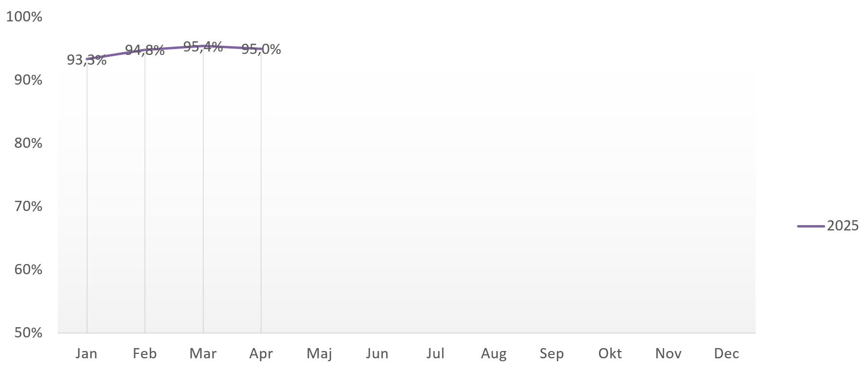
Task: Click the Mar month label
Action: [x=203, y=353]
